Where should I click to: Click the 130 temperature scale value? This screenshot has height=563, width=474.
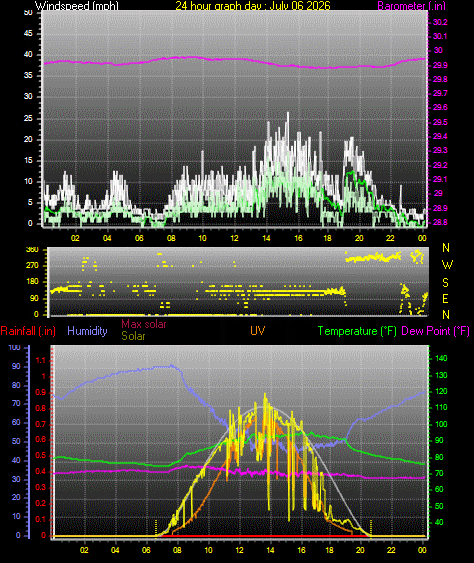click(441, 375)
